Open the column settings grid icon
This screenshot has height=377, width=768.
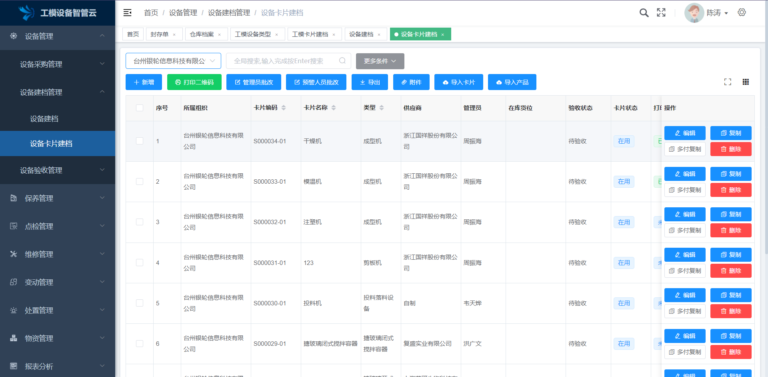745,82
